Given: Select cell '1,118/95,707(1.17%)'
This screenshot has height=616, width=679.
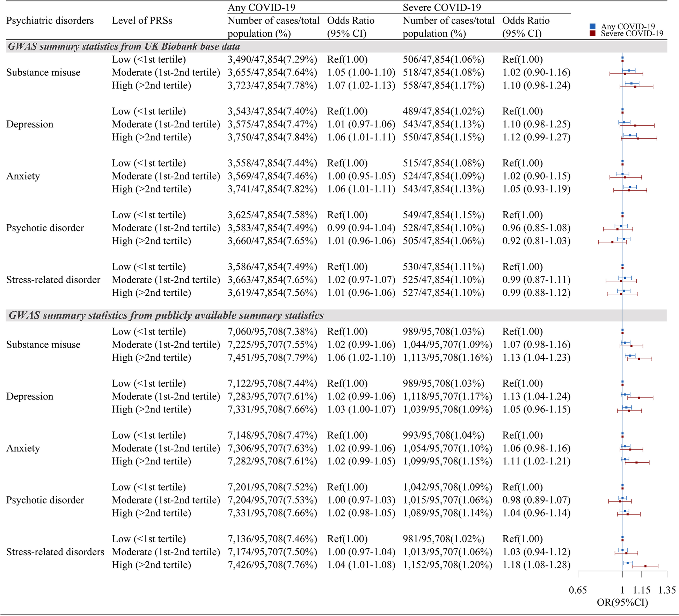Looking at the screenshot, I should [x=447, y=396].
